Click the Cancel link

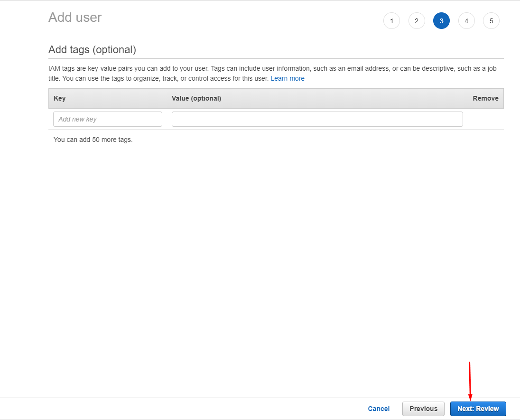pyautogui.click(x=379, y=409)
